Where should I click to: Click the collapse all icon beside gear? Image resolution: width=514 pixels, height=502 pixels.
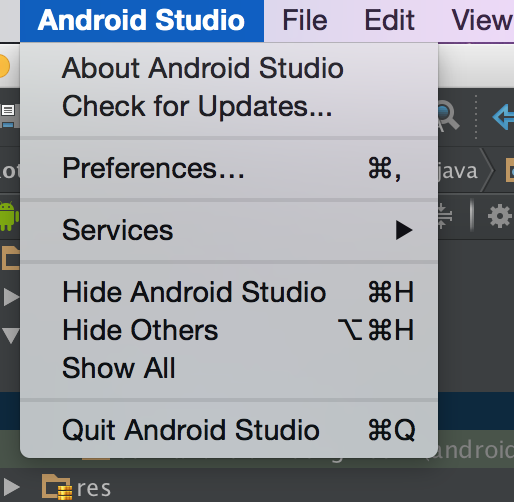click(445, 216)
